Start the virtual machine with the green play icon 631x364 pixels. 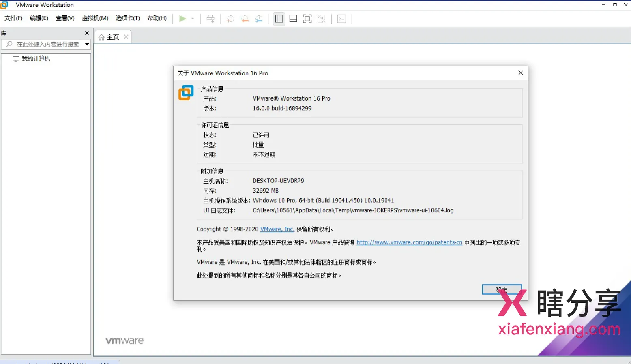(x=182, y=19)
